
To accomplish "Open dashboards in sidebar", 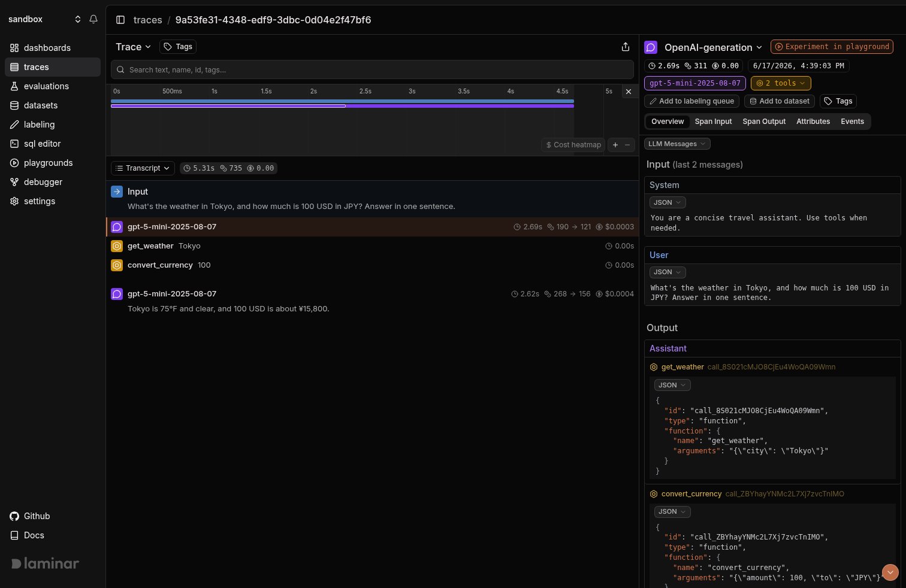I will tap(53, 48).
